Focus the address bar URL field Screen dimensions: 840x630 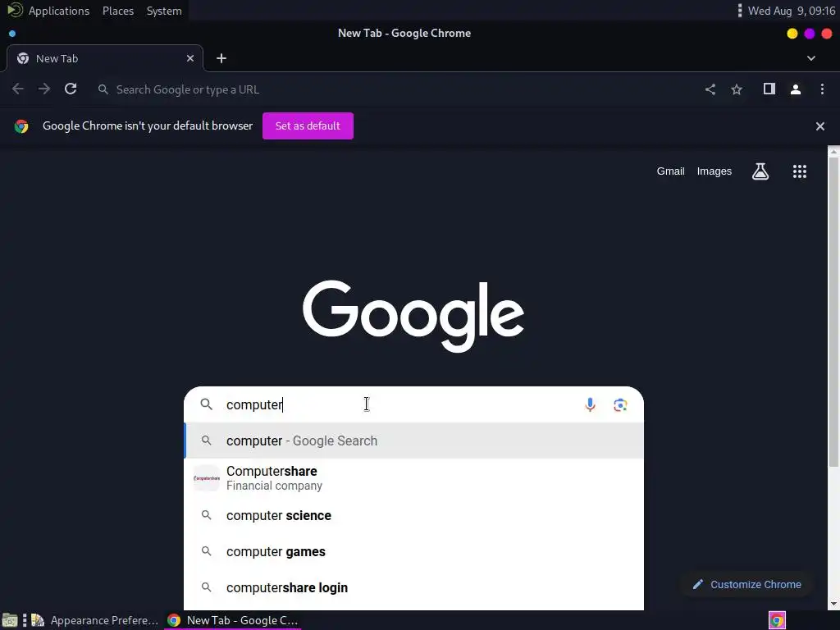396,89
